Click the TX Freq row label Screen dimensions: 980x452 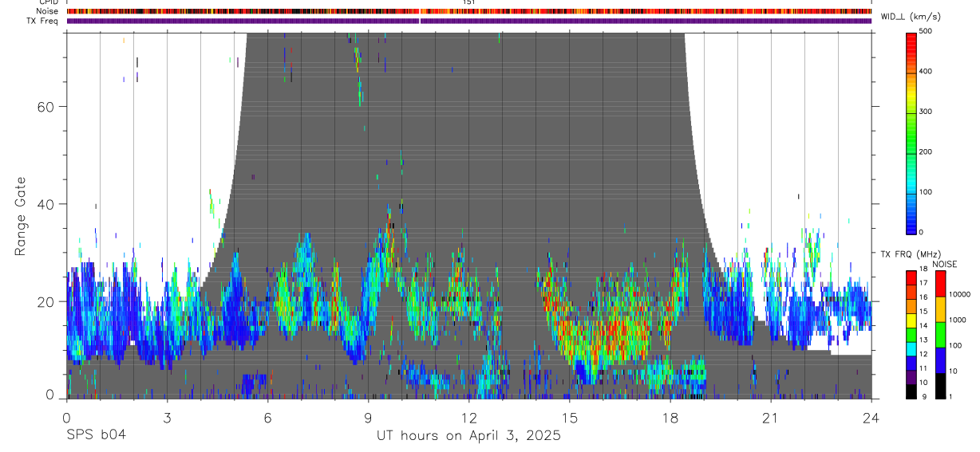tap(42, 21)
